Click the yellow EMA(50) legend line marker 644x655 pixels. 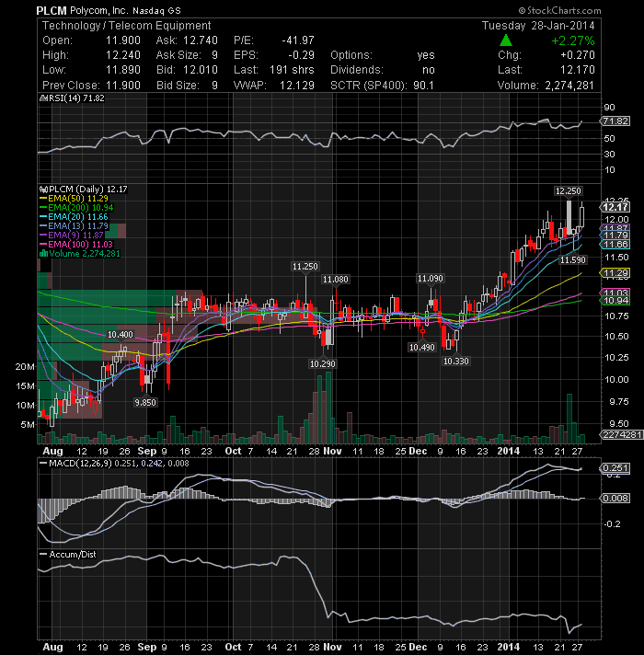pos(43,199)
